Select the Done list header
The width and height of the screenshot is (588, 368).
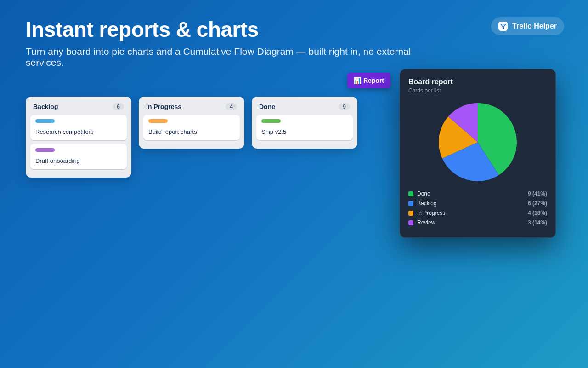pos(267,107)
